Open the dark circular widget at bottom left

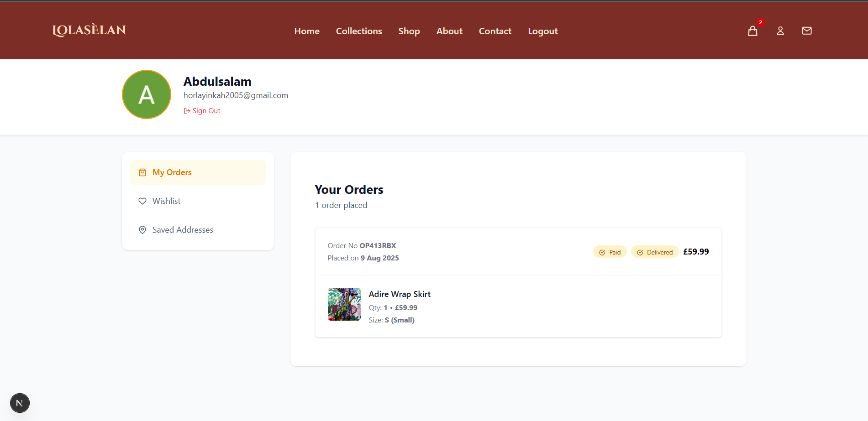point(19,403)
